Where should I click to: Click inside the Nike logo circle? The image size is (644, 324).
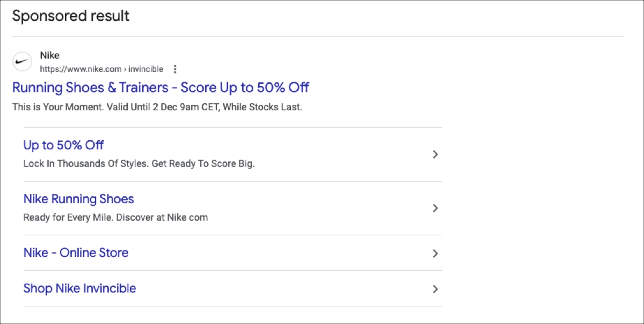[x=21, y=61]
